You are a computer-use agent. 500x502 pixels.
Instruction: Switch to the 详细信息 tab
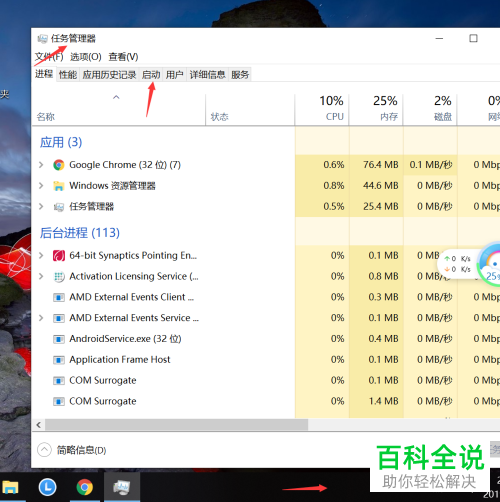point(207,75)
